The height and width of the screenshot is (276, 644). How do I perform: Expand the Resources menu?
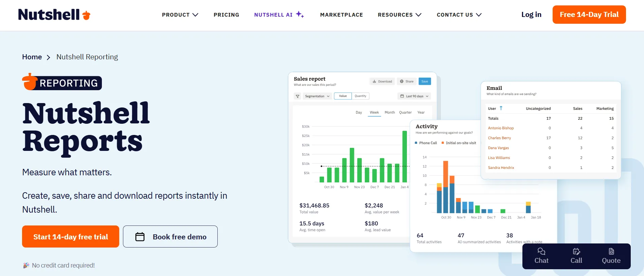click(x=399, y=15)
